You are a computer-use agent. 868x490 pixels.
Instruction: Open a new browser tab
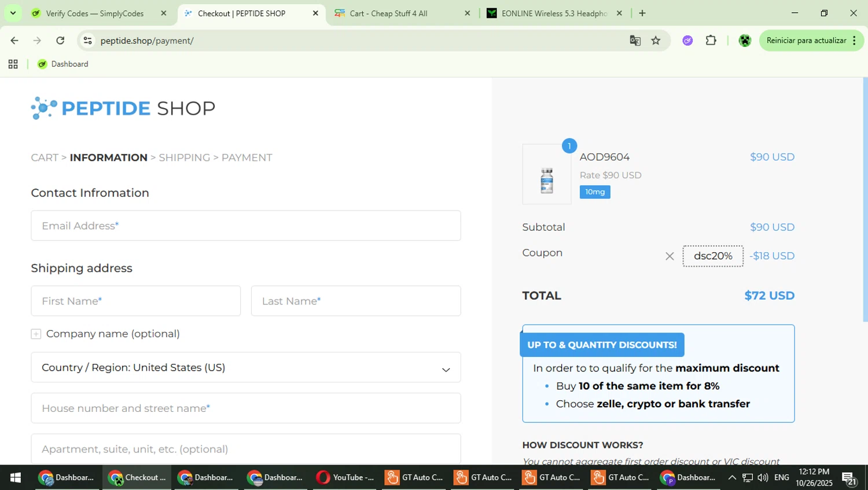(x=642, y=13)
